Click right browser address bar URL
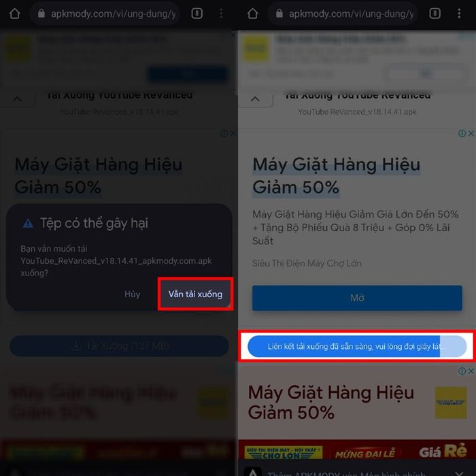 point(352,14)
